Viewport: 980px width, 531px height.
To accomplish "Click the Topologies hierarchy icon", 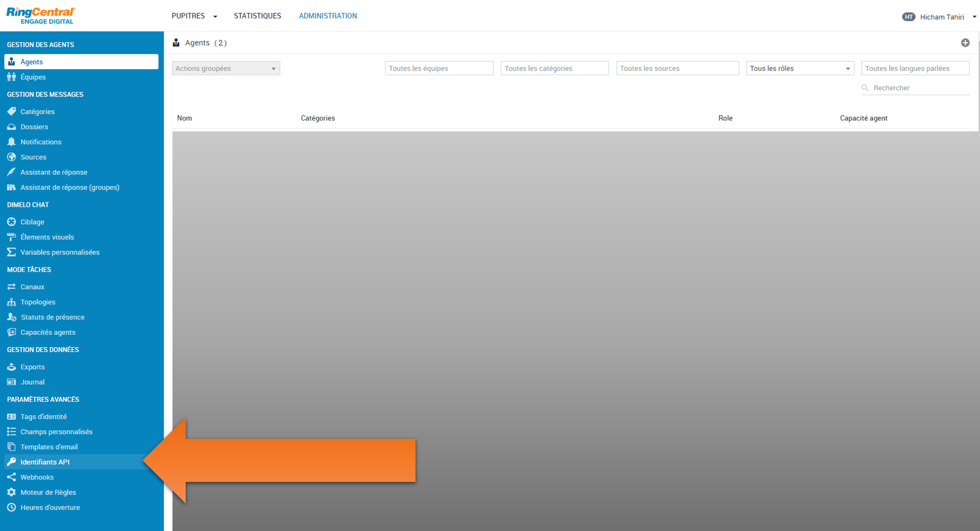I will pos(11,302).
